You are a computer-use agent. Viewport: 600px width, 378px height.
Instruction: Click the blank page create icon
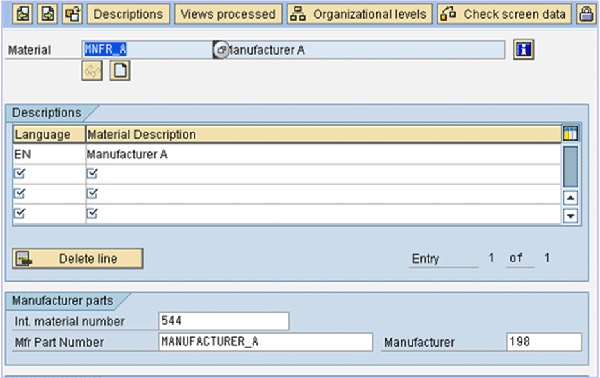pyautogui.click(x=120, y=70)
